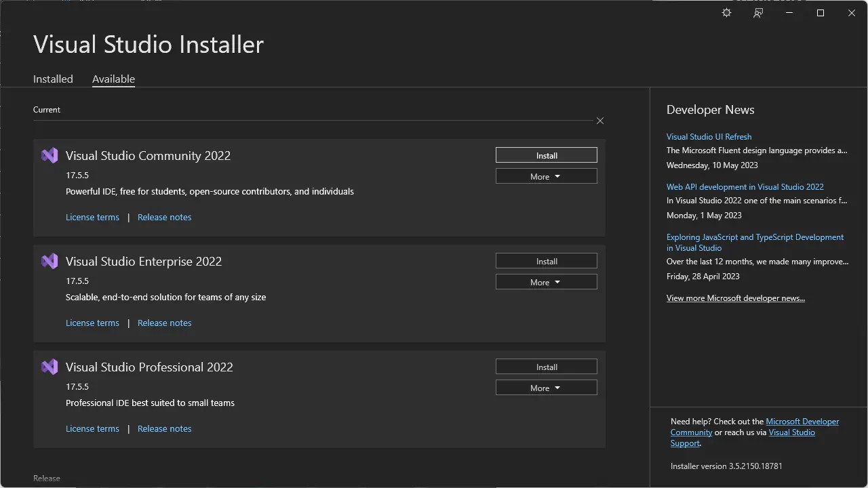Screen dimensions: 868x488
Task: Click the Visual Studio Enterprise 2022 logo icon
Action: 50,261
